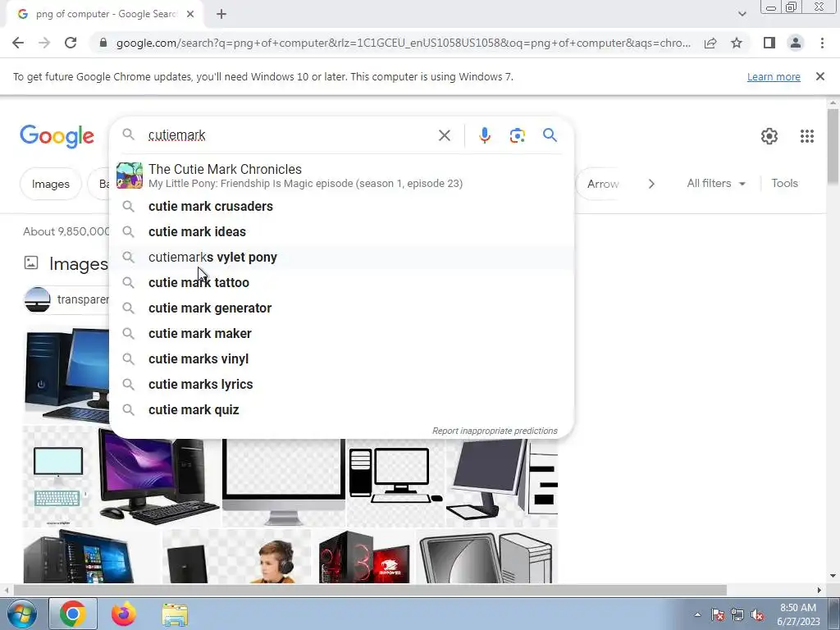The image size is (840, 630).
Task: Click the muted volume tray icon
Action: click(x=757, y=615)
